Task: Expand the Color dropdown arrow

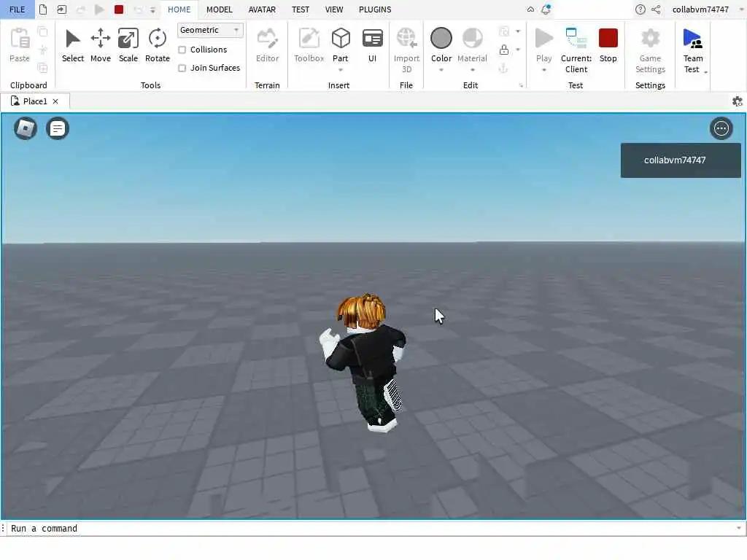Action: point(441,70)
